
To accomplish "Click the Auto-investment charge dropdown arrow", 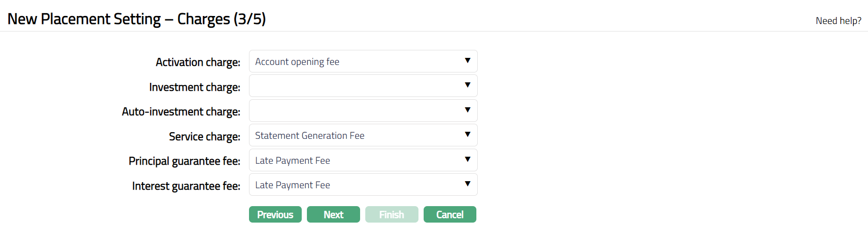I will click(467, 110).
